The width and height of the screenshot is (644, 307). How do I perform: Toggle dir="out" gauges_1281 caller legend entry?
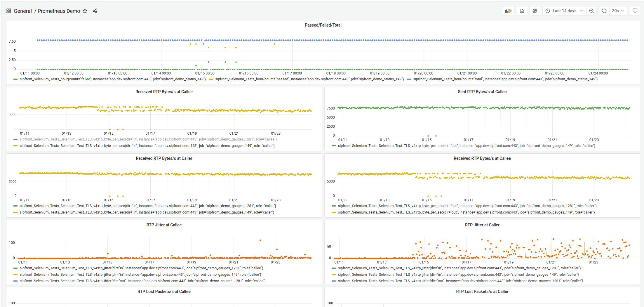click(x=467, y=206)
